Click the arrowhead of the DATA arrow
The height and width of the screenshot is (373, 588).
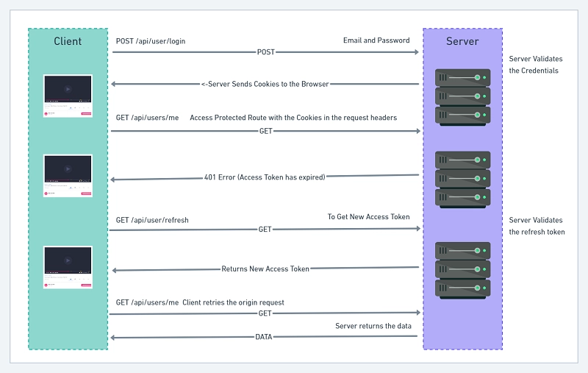pyautogui.click(x=113, y=338)
